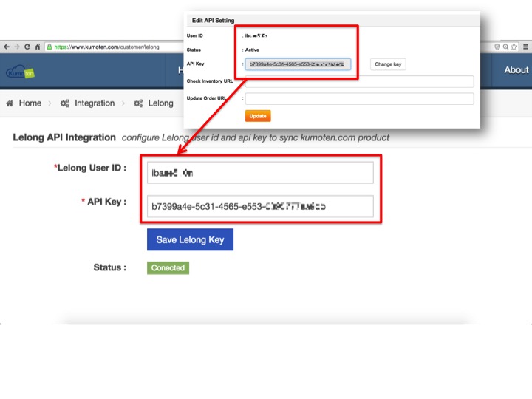Click the browser home icon
The height and width of the screenshot is (399, 532).
38,47
